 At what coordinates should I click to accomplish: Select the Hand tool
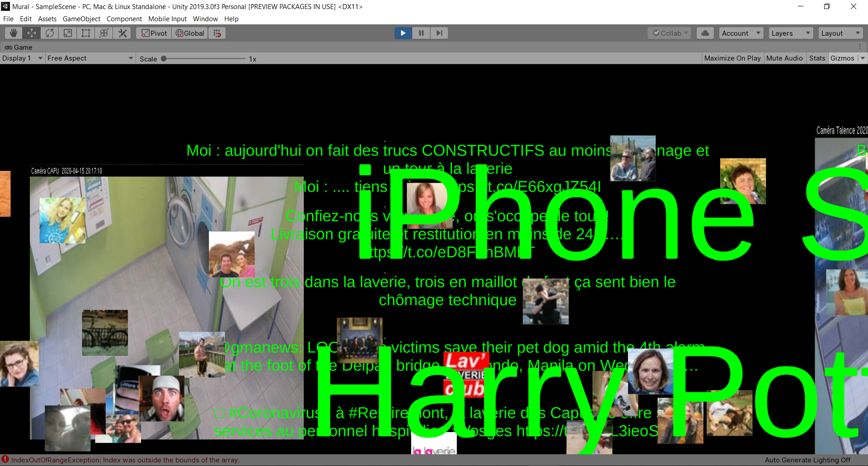point(14,33)
